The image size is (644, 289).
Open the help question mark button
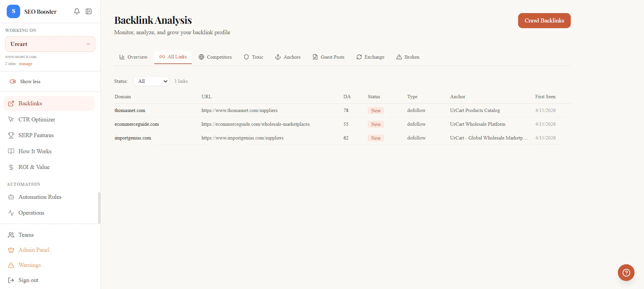click(626, 273)
